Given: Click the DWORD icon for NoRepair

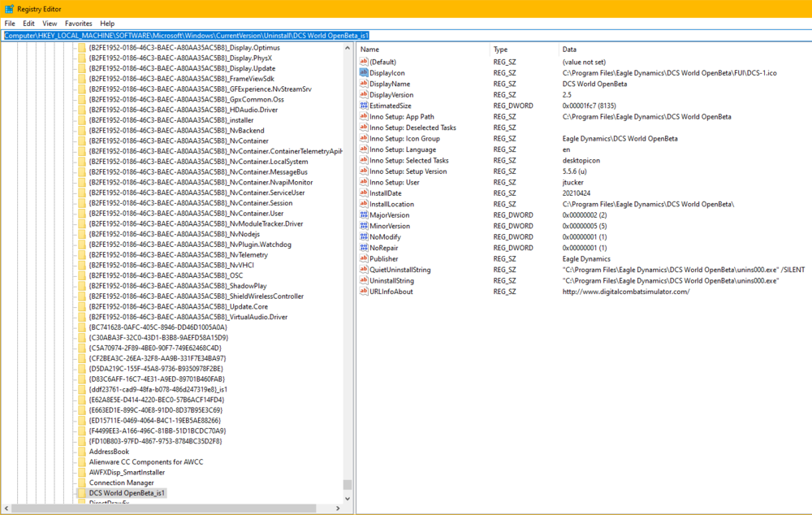Looking at the screenshot, I should (364, 248).
